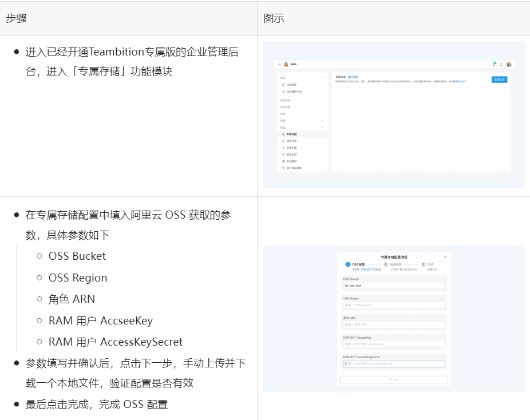The height and width of the screenshot is (420, 530).
Task: Open 企业信息 in the sidebar menu
Action: 291,85
